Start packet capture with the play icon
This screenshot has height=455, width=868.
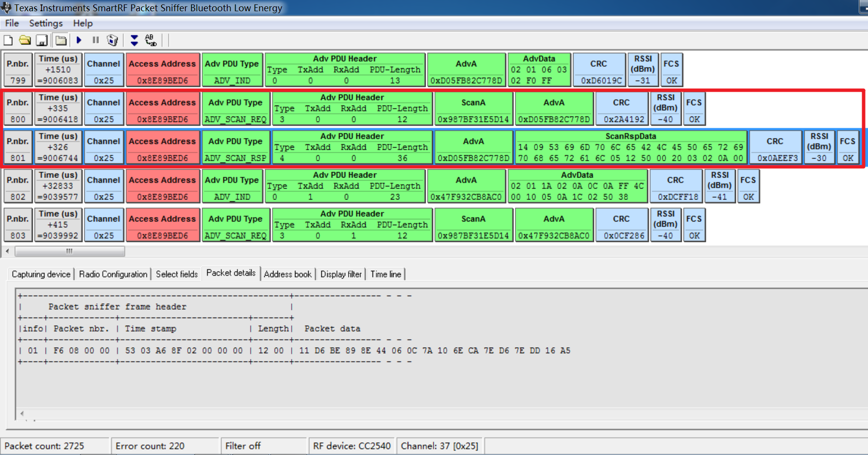click(79, 40)
